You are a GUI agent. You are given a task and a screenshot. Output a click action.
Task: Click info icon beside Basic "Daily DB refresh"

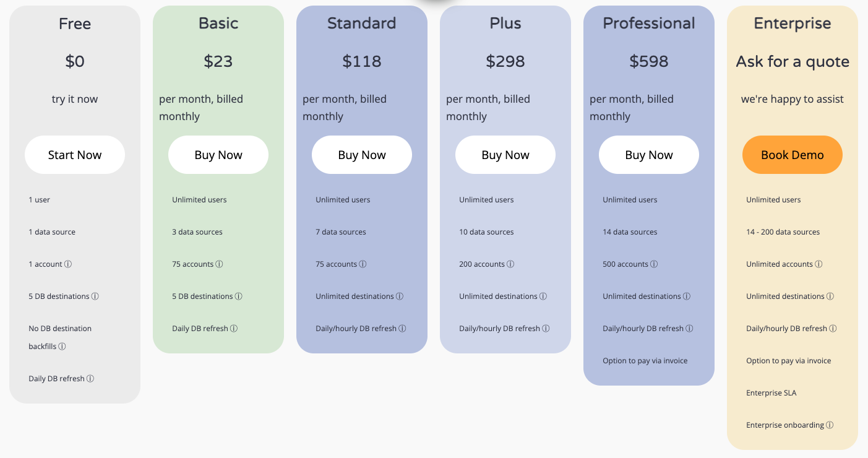(x=234, y=329)
